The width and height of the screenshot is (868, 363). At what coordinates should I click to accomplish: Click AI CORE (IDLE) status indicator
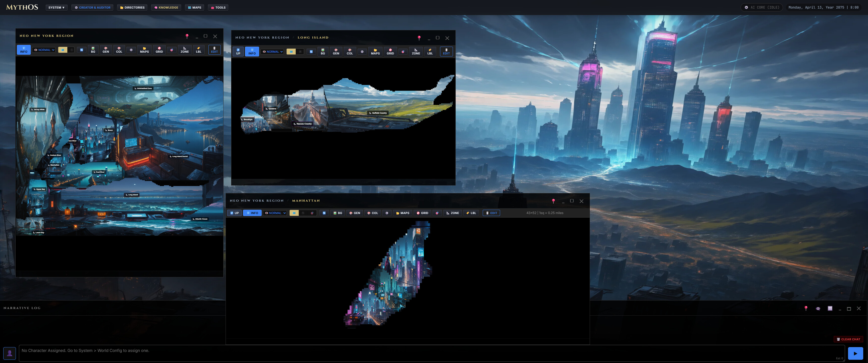(x=762, y=7)
